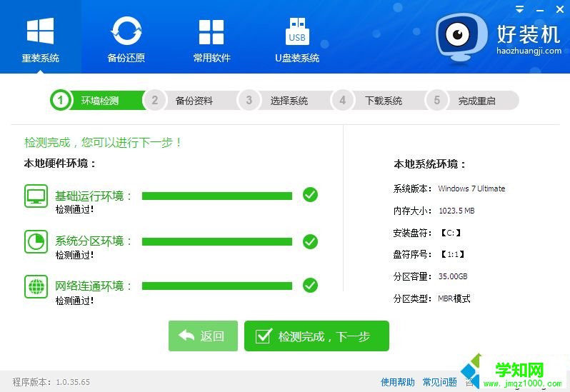Click the Windows 7 Ultimate system version value
570x392 pixels.
pyautogui.click(x=471, y=189)
